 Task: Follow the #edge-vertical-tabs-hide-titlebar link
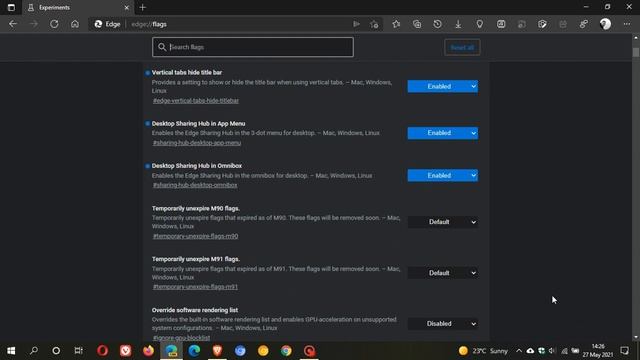coord(196,100)
